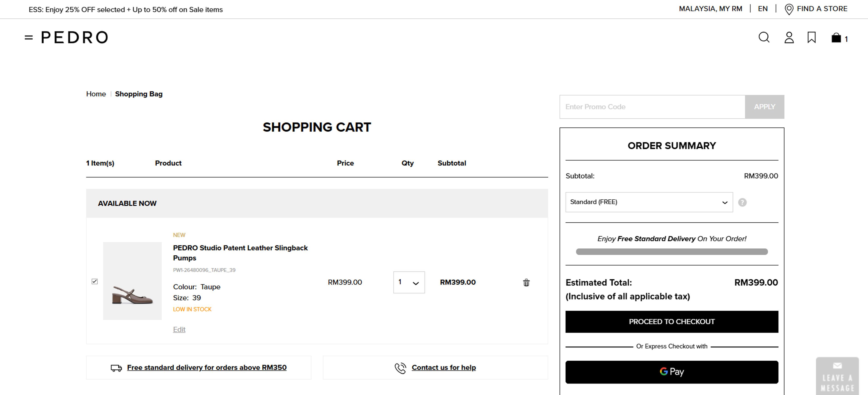This screenshot has height=395, width=868.
Task: Open the search magnifier icon
Action: click(x=764, y=38)
